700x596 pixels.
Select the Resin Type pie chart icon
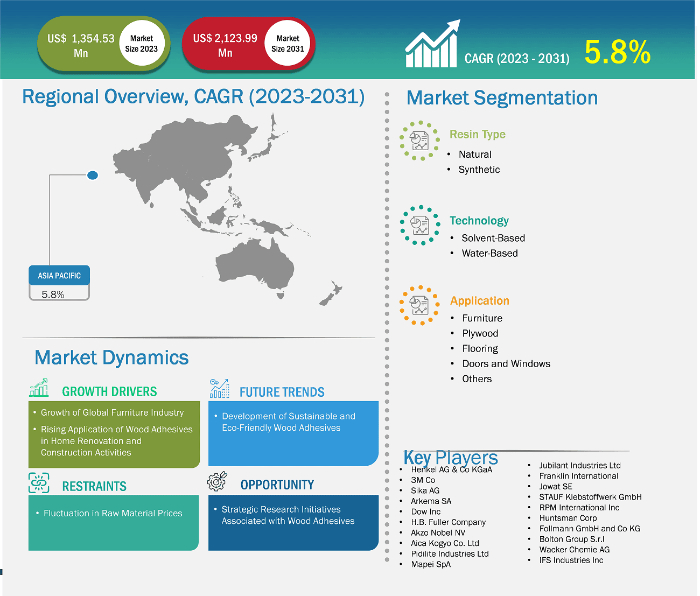click(x=419, y=141)
